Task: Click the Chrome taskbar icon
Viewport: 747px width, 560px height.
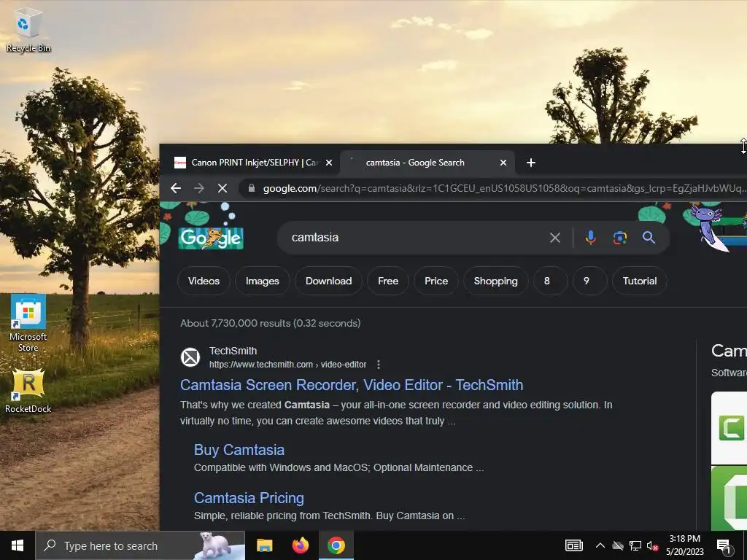Action: [x=336, y=545]
